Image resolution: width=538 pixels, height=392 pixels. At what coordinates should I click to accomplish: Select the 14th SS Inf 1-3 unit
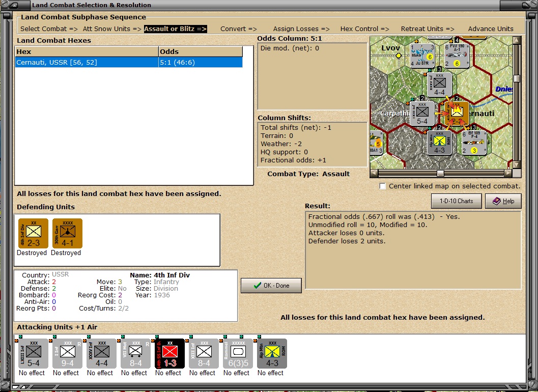(x=169, y=353)
